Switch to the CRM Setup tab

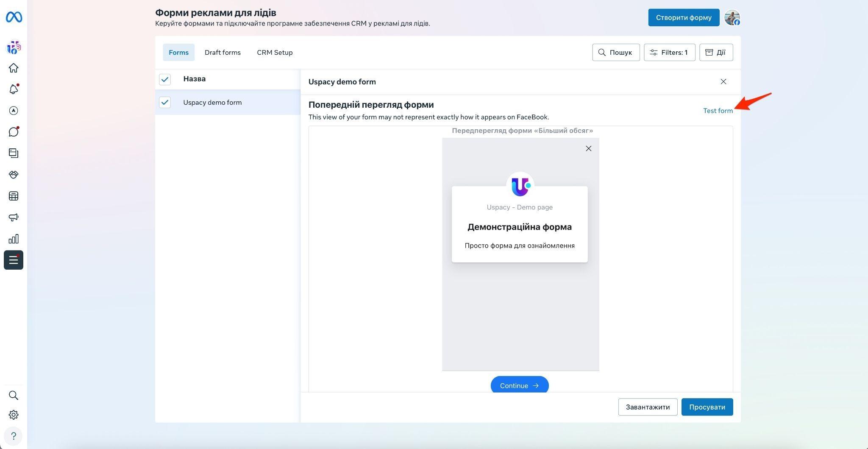coord(275,53)
